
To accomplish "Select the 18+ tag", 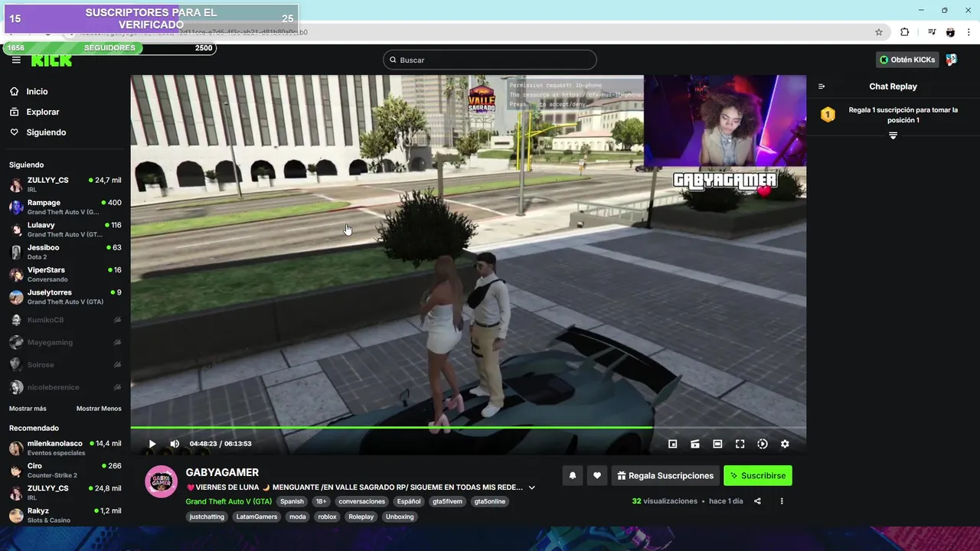I will coord(321,501).
